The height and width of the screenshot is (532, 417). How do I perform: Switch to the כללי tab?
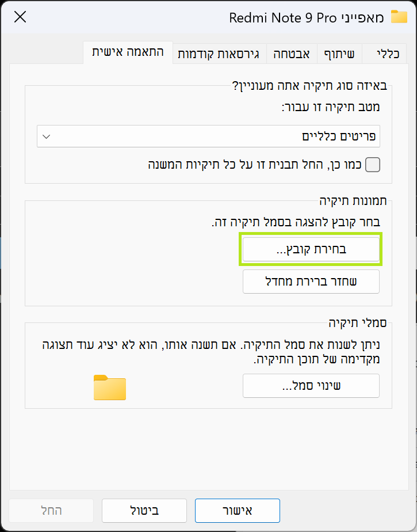point(384,53)
